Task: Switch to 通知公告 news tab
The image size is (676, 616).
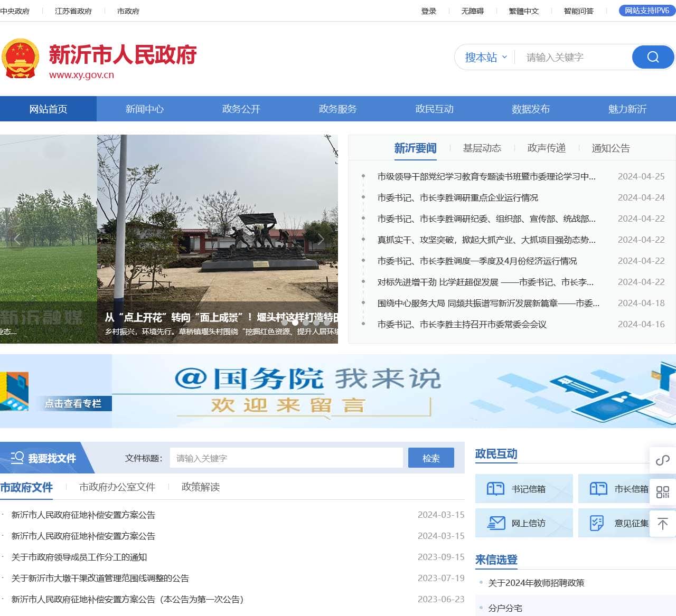Action: click(x=611, y=148)
